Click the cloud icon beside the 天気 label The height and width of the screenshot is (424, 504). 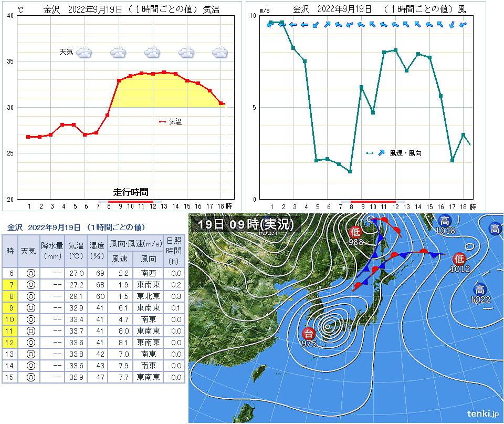coord(84,52)
